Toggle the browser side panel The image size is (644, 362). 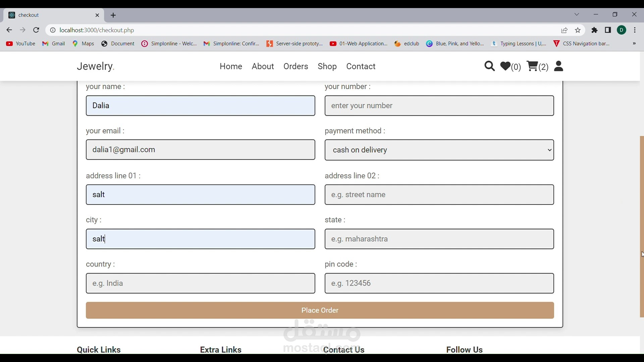point(608,30)
